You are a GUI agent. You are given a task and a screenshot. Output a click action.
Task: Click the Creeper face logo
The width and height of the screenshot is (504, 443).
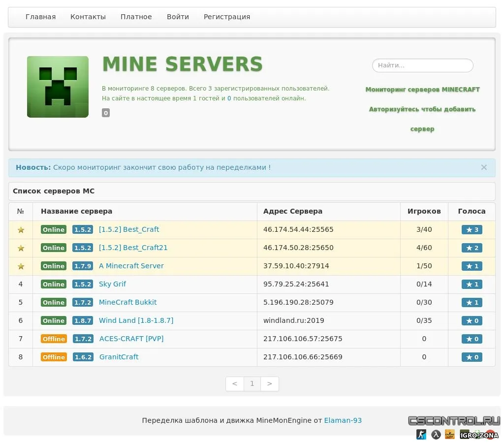[58, 87]
